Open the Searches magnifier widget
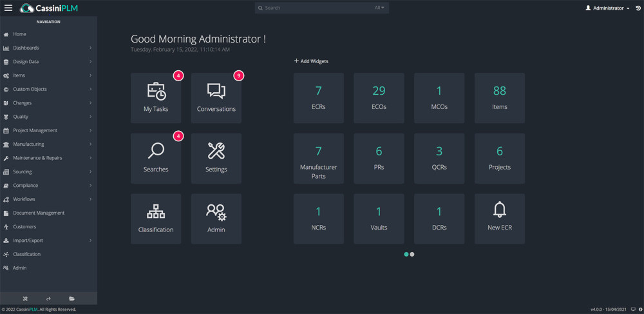 pyautogui.click(x=156, y=158)
